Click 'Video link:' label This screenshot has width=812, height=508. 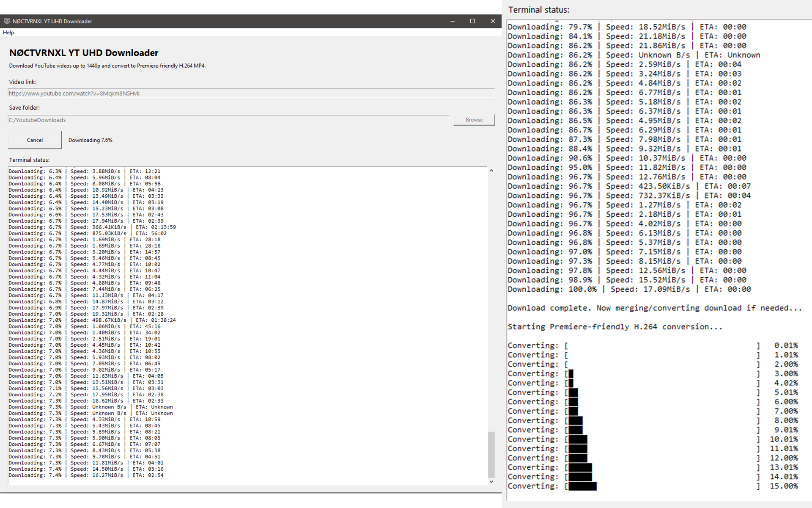pos(22,82)
